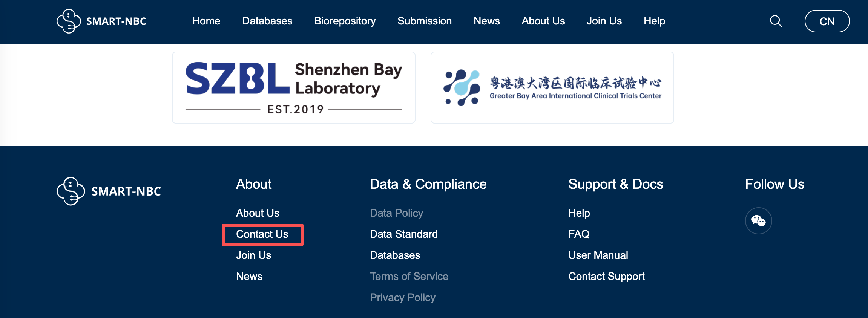The image size is (868, 318).
Task: Click News in the top navigation
Action: (x=486, y=21)
